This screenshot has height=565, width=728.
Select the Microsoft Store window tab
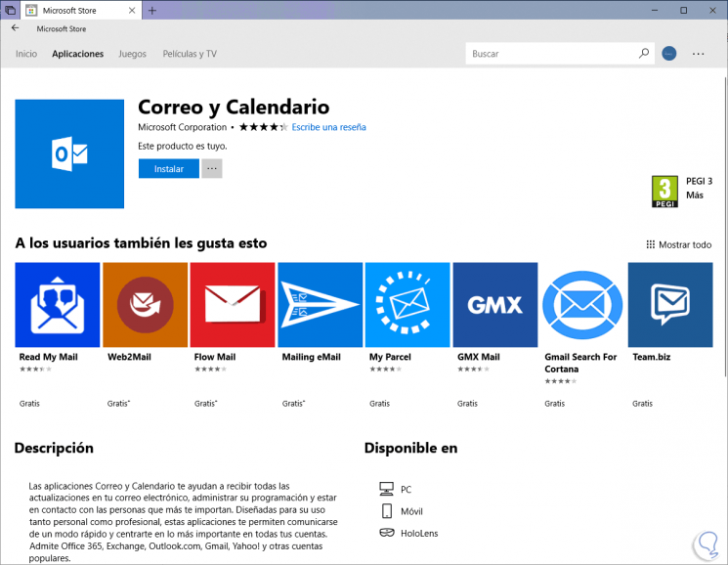81,10
